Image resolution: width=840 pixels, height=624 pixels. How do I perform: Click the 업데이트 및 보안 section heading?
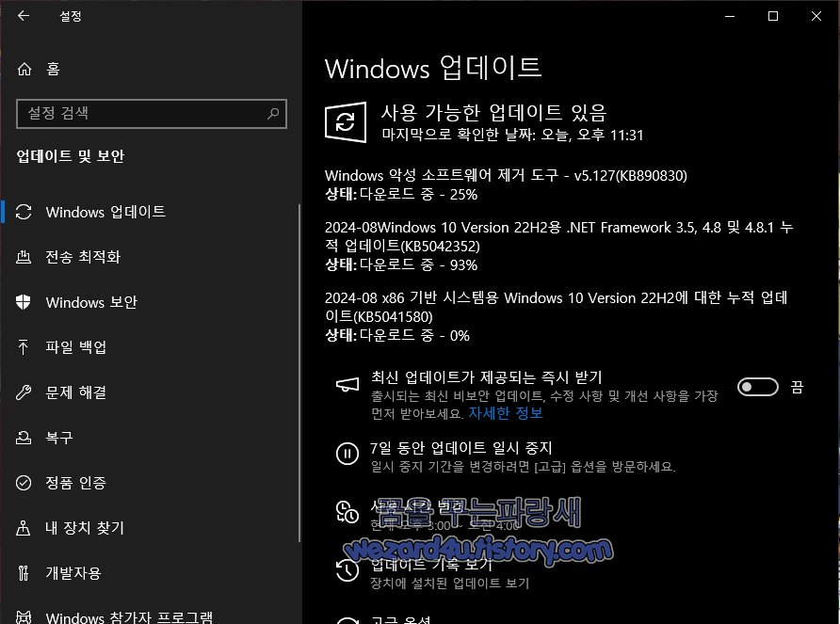click(x=71, y=156)
